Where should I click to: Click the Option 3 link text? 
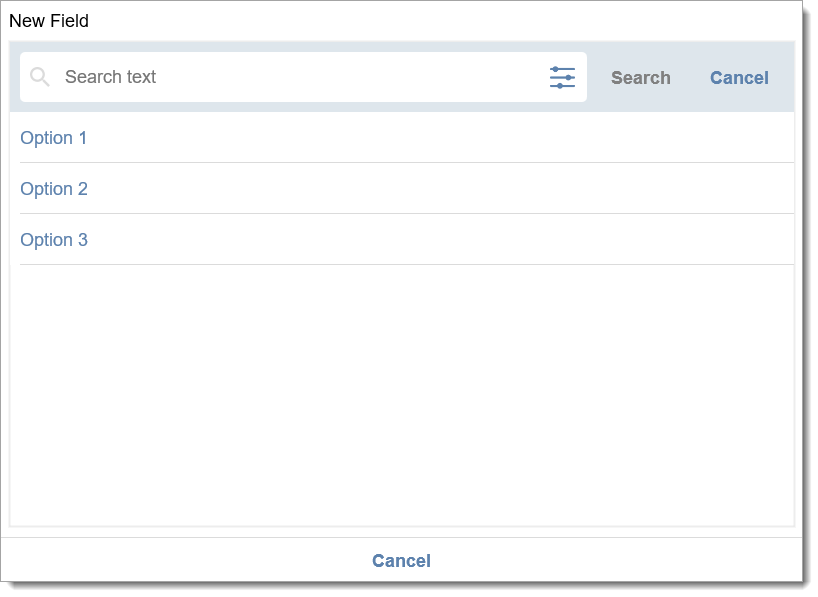tap(54, 240)
